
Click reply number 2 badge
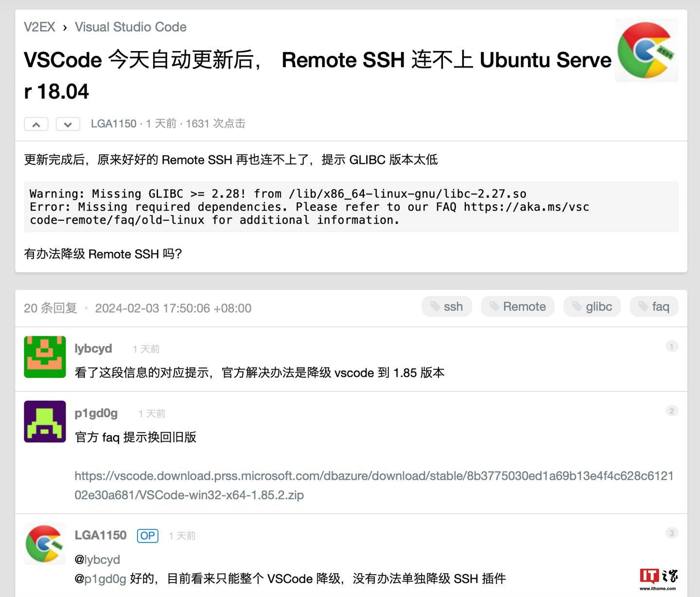671,411
